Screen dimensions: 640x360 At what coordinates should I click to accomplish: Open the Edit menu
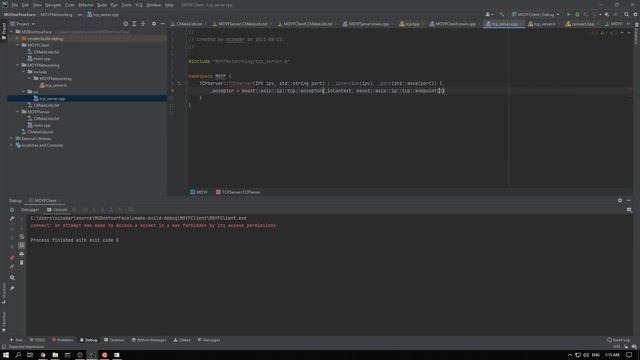click(25, 5)
